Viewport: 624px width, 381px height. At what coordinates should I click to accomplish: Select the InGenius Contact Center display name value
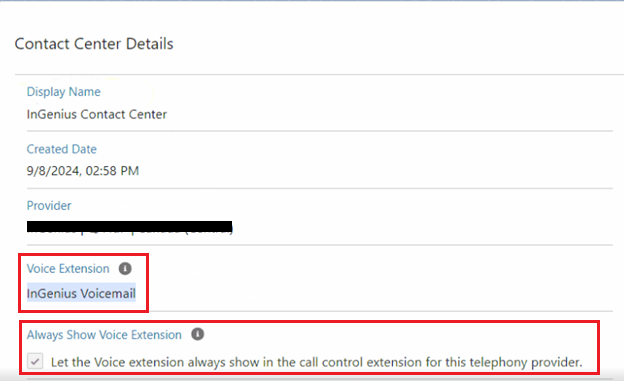coord(97,115)
